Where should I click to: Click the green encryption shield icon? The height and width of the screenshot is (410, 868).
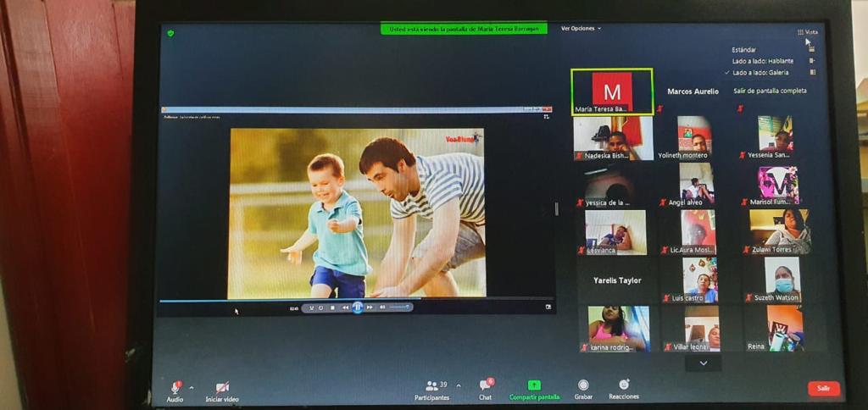coord(171,33)
